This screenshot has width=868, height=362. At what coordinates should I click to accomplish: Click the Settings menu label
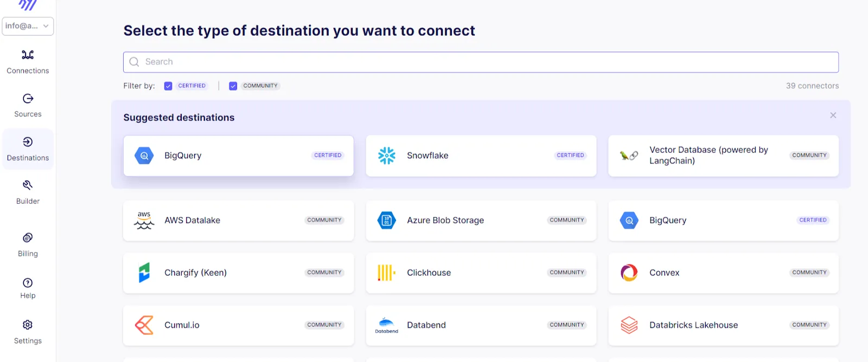(28, 341)
